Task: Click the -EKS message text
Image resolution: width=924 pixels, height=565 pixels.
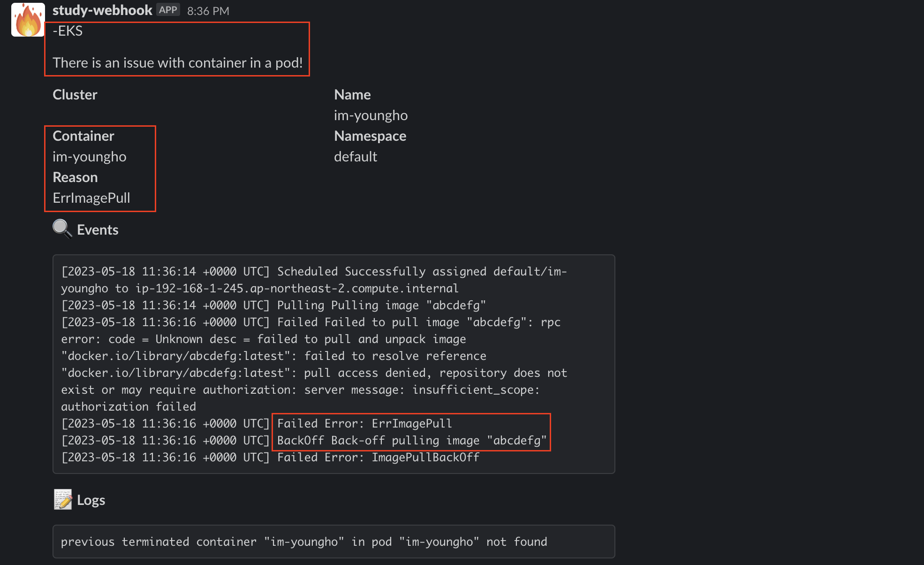Action: coord(68,31)
